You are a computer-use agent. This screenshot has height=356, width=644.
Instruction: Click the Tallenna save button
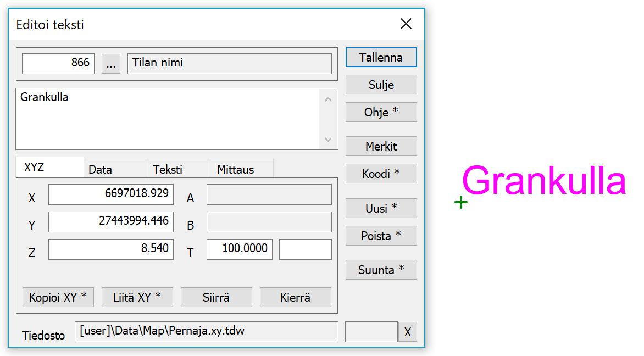point(381,57)
